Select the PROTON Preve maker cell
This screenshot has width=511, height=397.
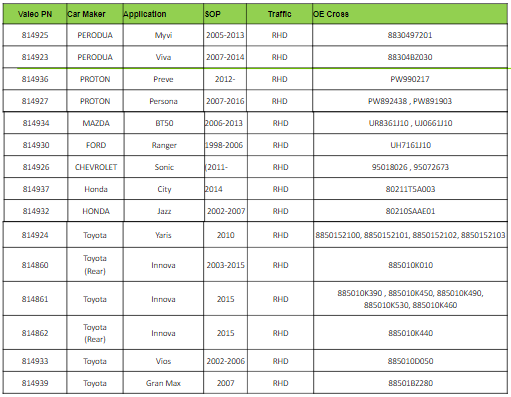pyautogui.click(x=95, y=79)
